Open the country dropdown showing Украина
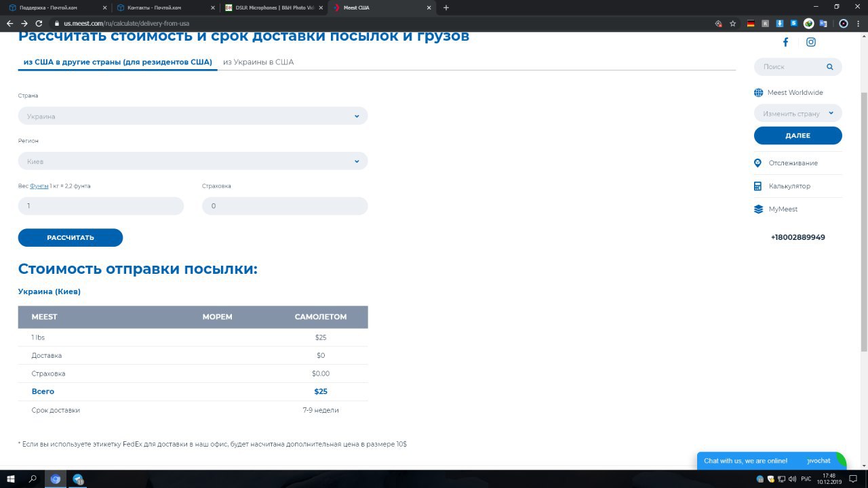 [193, 116]
